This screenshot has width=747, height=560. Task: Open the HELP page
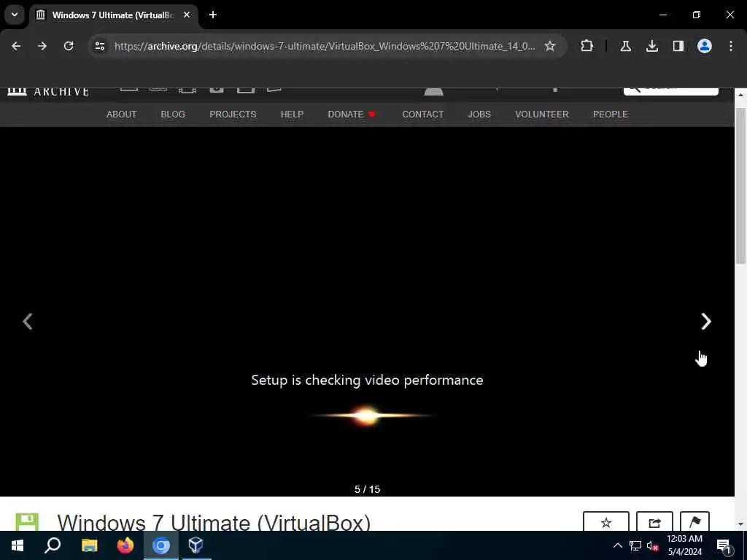(292, 114)
